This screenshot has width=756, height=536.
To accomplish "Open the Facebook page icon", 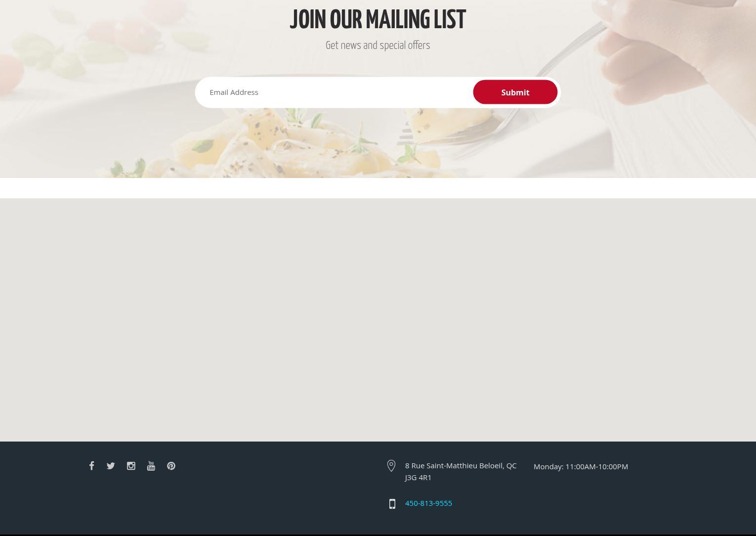I will tap(91, 466).
